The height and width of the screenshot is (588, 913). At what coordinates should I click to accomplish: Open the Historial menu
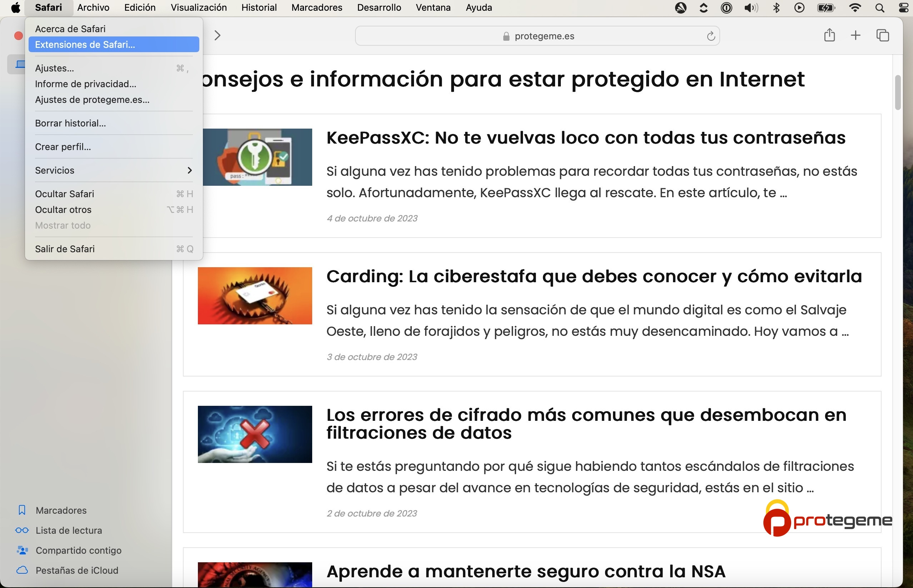pyautogui.click(x=259, y=8)
